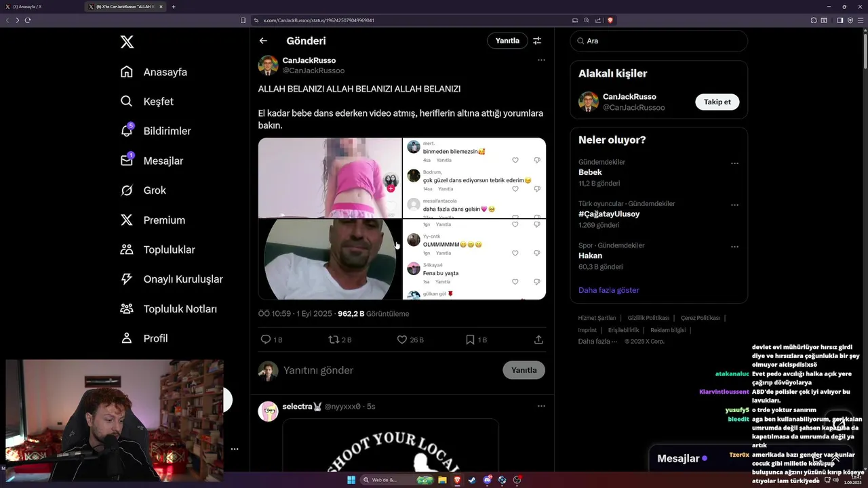Switch to the 'Anasayfa / X' browser tab
The height and width of the screenshot is (488, 868).
coord(41,7)
